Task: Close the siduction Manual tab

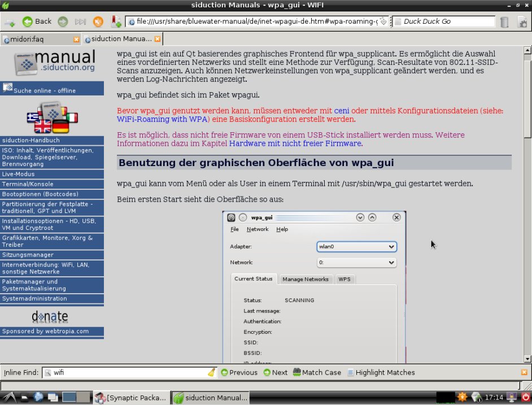Action: [x=158, y=39]
